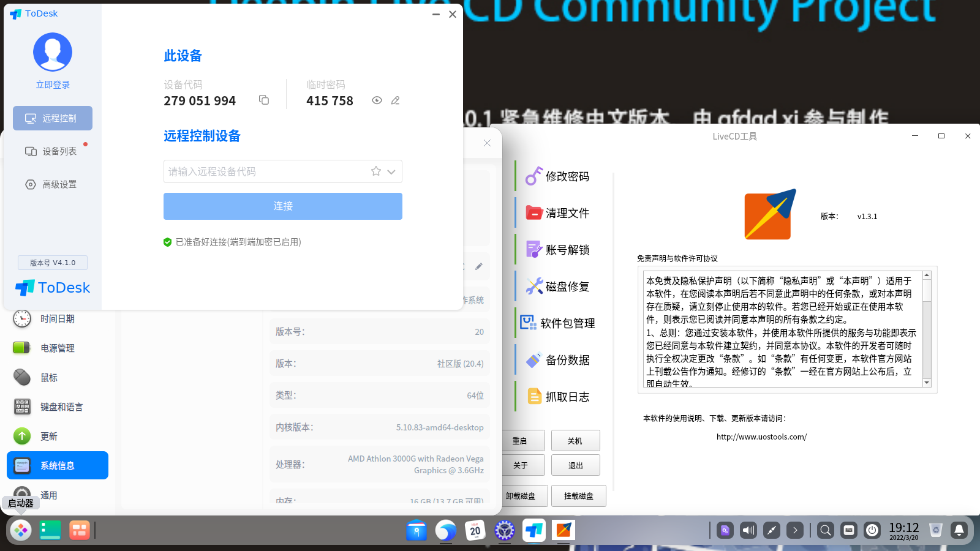Open 键盘和语言 in system settings sidebar
Screen dimensions: 980x551
click(x=58, y=407)
